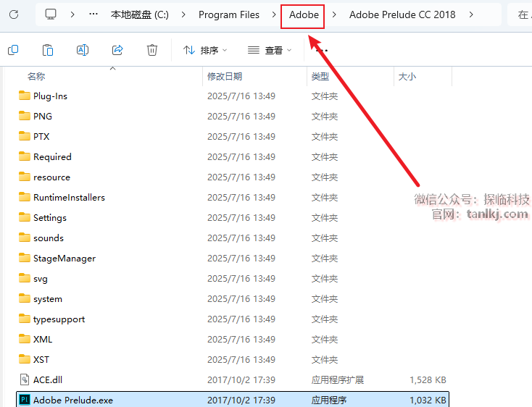532x407 pixels.
Task: Select the RuntimeInstallers folder name
Action: (x=69, y=197)
